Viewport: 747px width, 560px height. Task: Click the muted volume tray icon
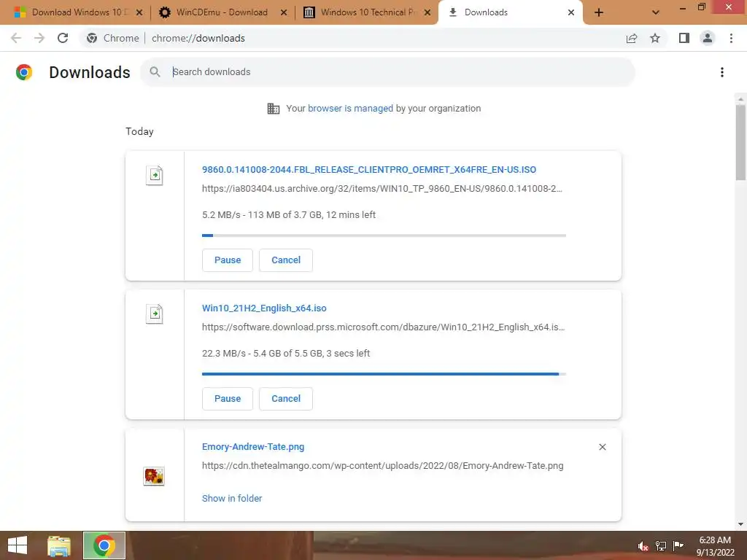643,545
